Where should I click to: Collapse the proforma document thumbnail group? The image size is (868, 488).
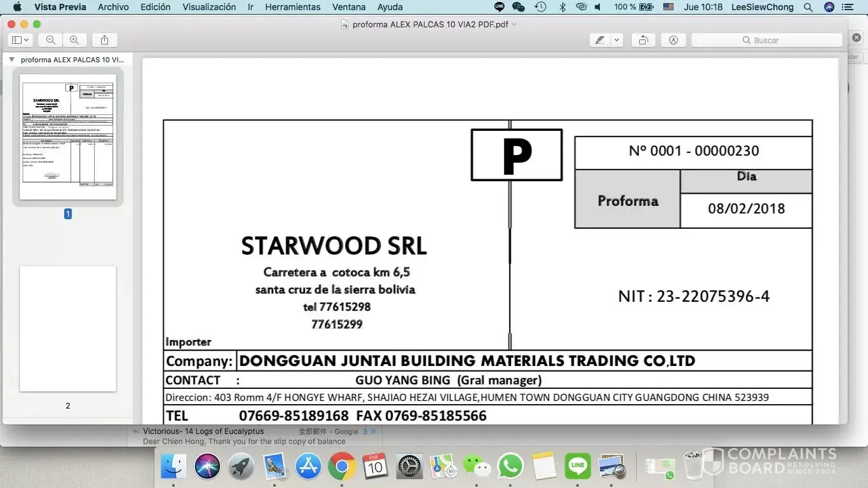[11, 60]
